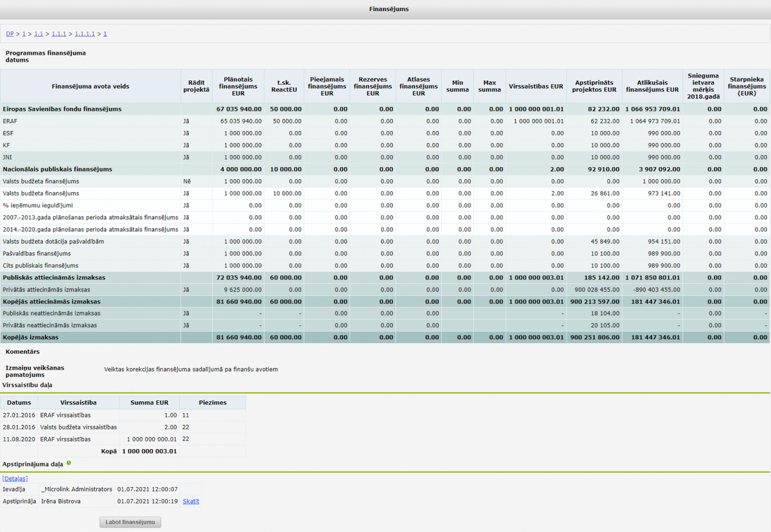Screen dimensions: 771x532
Task: Select the ERAF row label
Action: [10, 121]
